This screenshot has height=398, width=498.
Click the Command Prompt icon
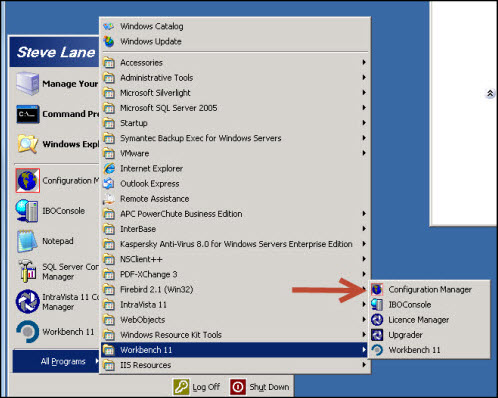coord(28,114)
